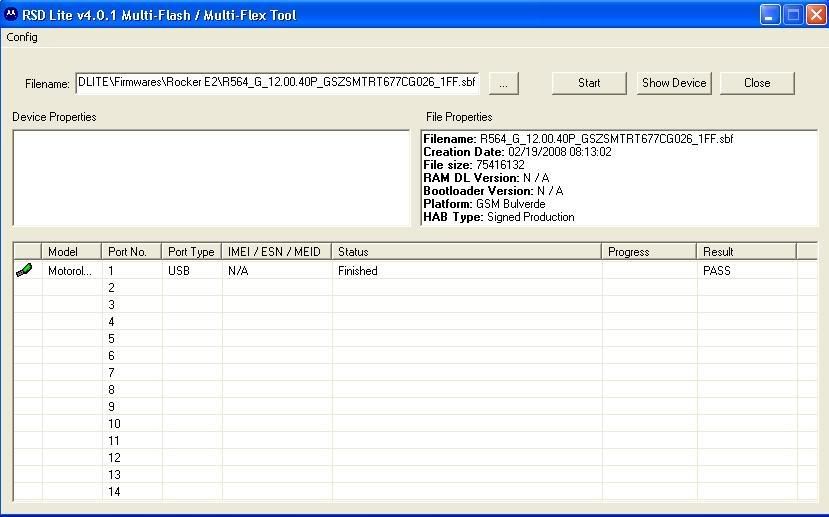Select port number 8 row
This screenshot has height=517, width=829.
(415, 390)
